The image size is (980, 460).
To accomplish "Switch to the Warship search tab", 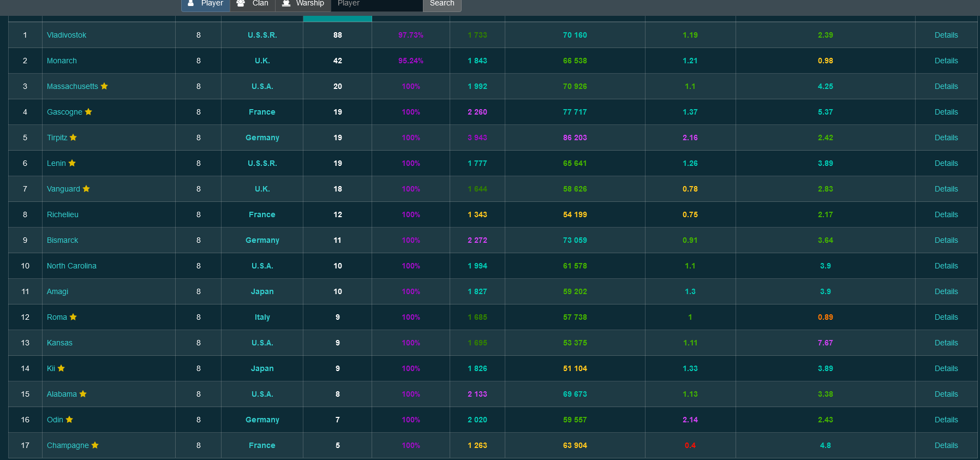I will [x=303, y=4].
